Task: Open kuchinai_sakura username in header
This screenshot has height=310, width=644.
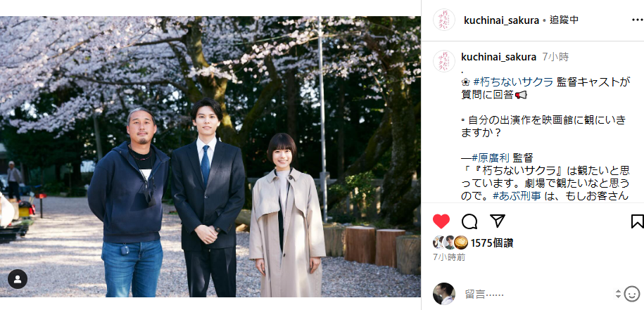Action: click(501, 20)
